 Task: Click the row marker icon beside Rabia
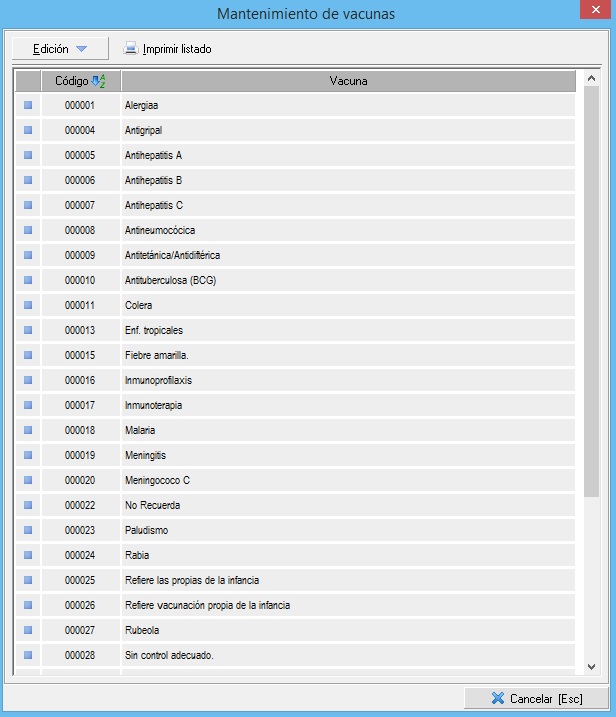point(28,555)
